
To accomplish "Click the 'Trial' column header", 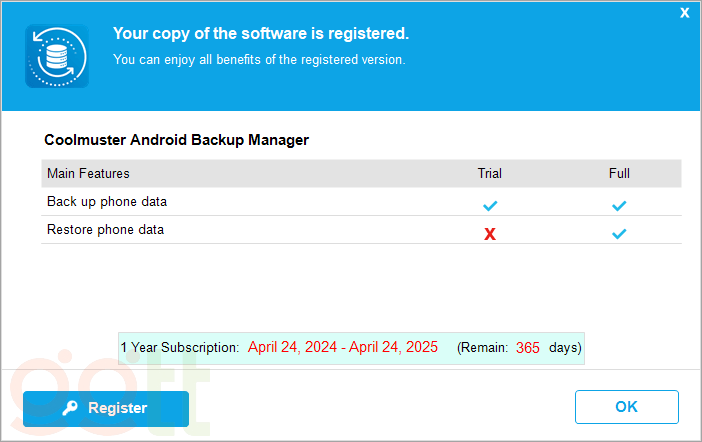I will tap(489, 173).
